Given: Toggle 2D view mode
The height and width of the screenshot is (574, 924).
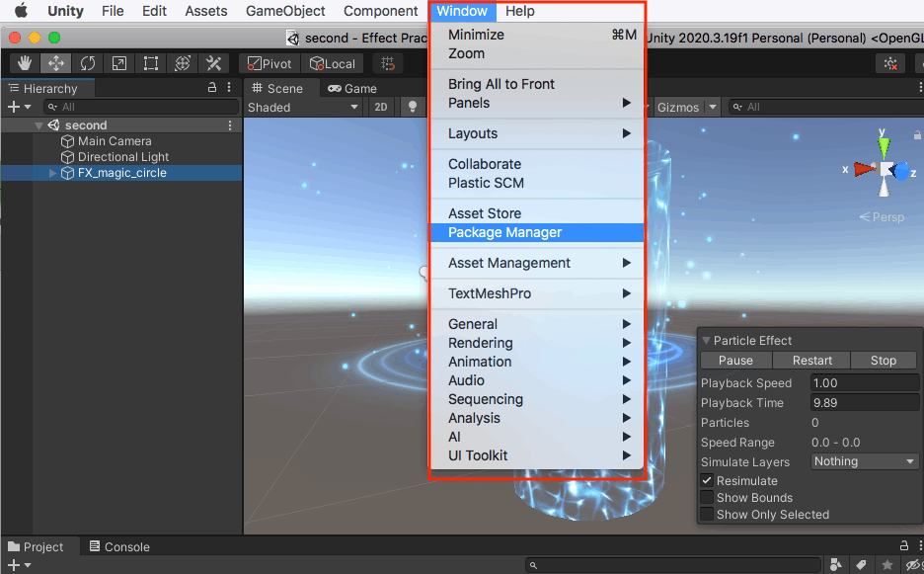Looking at the screenshot, I should click(x=381, y=107).
